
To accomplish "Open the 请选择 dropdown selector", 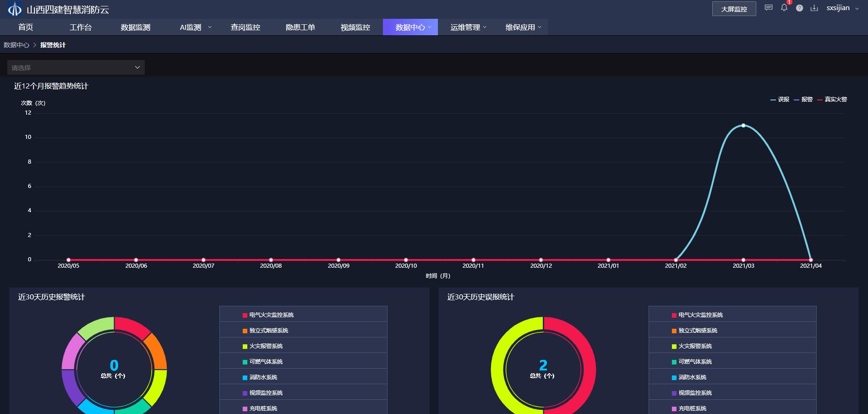I will 76,67.
